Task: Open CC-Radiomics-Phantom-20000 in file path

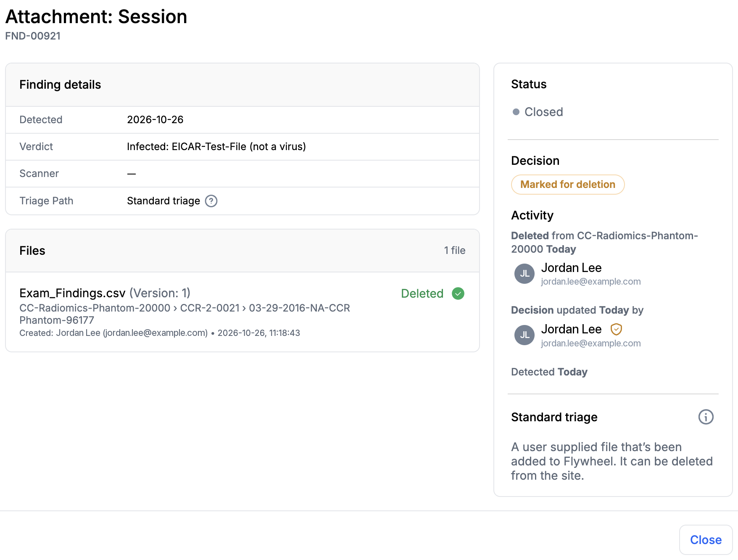Action: click(x=95, y=308)
